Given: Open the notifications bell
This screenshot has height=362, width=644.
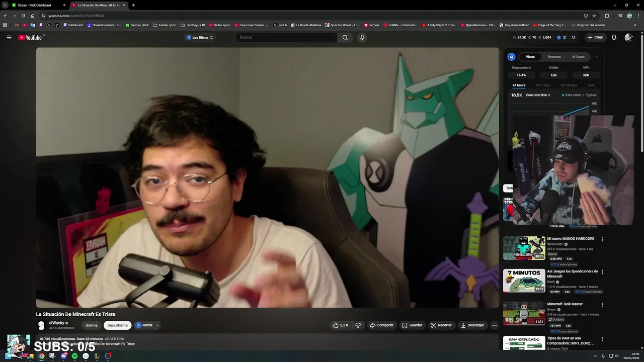Looking at the screenshot, I should pos(614,37).
